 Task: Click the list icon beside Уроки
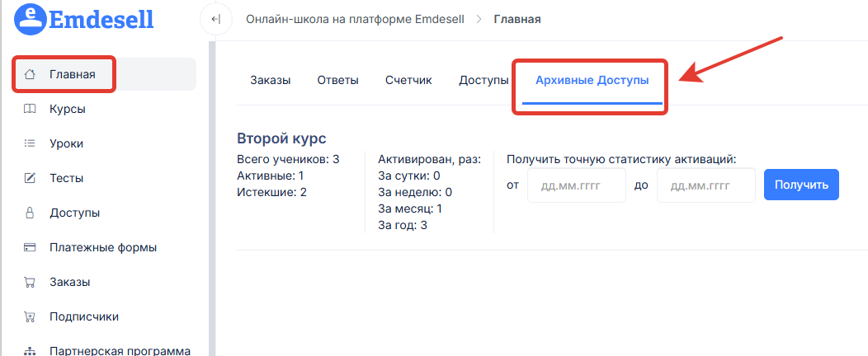click(x=30, y=143)
